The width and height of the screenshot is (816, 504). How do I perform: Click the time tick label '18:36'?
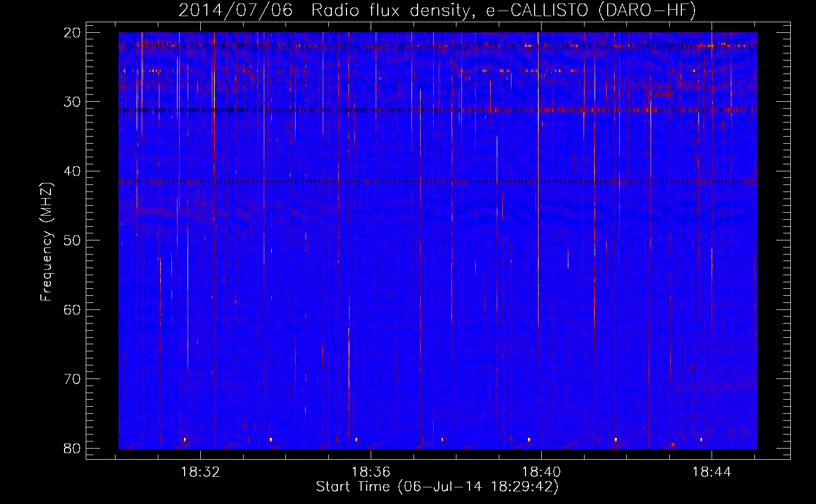pos(371,472)
